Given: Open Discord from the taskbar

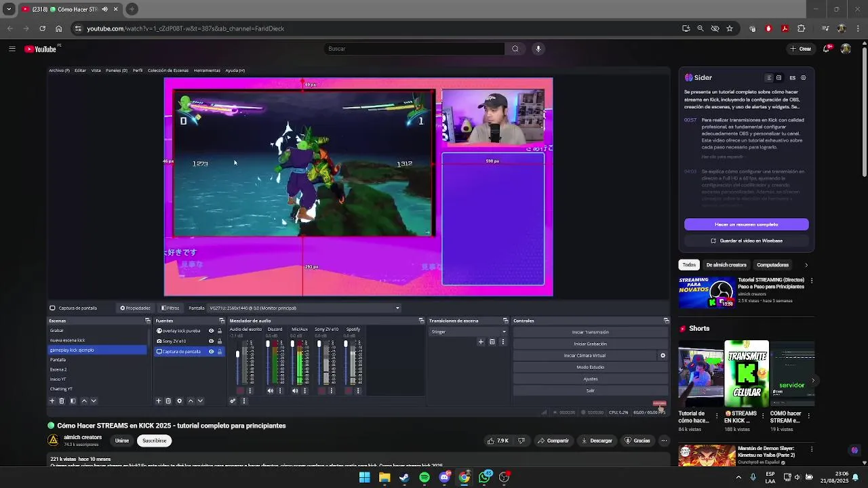Looking at the screenshot, I should [444, 477].
